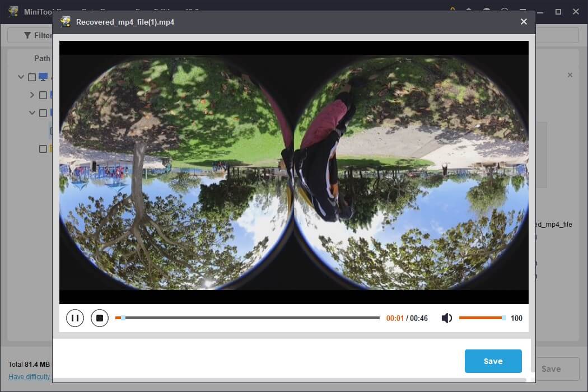Image resolution: width=588 pixels, height=392 pixels.
Task: Dismiss the recovery info panel with its X
Action: click(570, 74)
